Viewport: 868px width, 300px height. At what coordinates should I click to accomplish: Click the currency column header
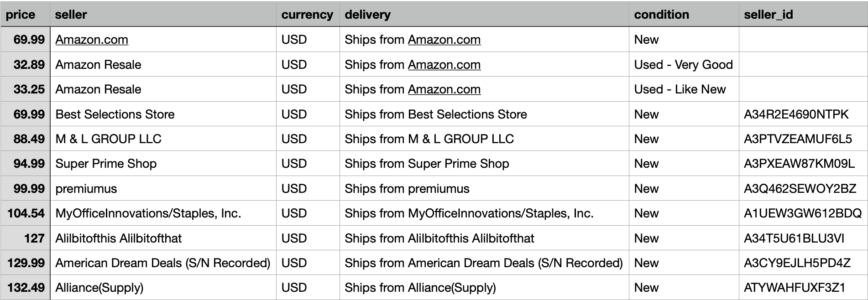tap(308, 14)
